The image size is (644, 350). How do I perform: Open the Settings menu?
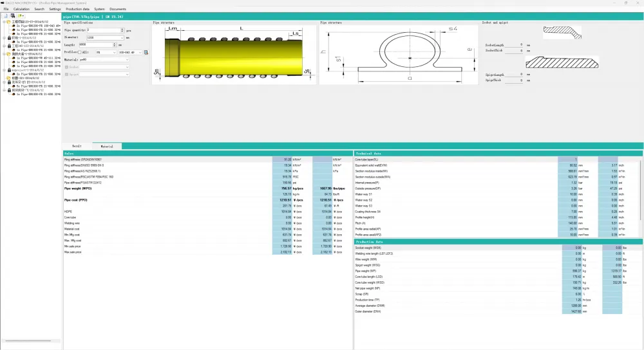click(55, 9)
